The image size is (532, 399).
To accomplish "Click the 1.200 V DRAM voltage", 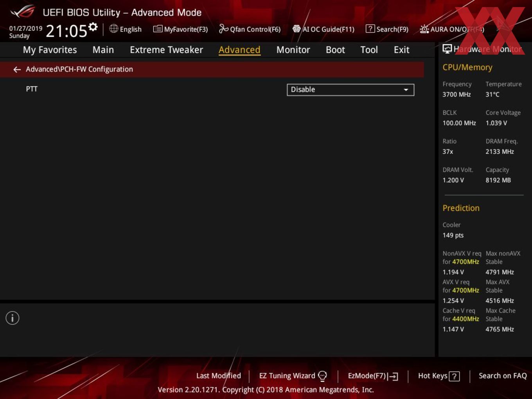I will (x=453, y=180).
